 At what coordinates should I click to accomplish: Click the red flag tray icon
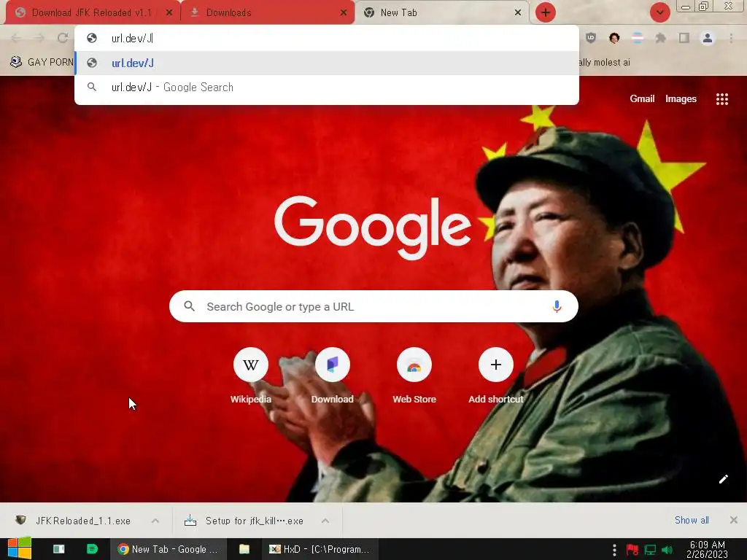coord(632,550)
